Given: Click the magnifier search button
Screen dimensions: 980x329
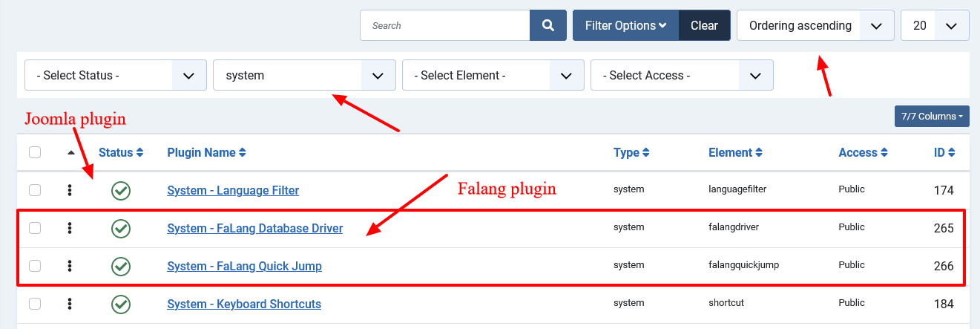Looking at the screenshot, I should (548, 25).
